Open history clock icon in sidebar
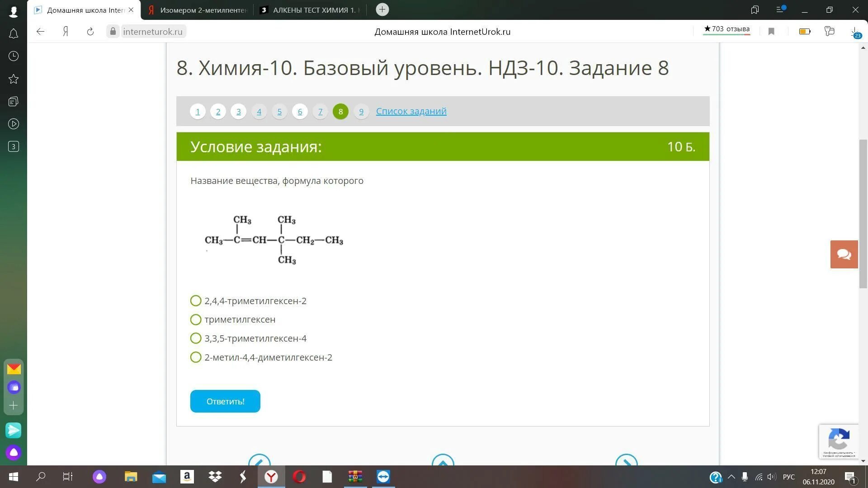The height and width of the screenshot is (488, 868). [14, 56]
